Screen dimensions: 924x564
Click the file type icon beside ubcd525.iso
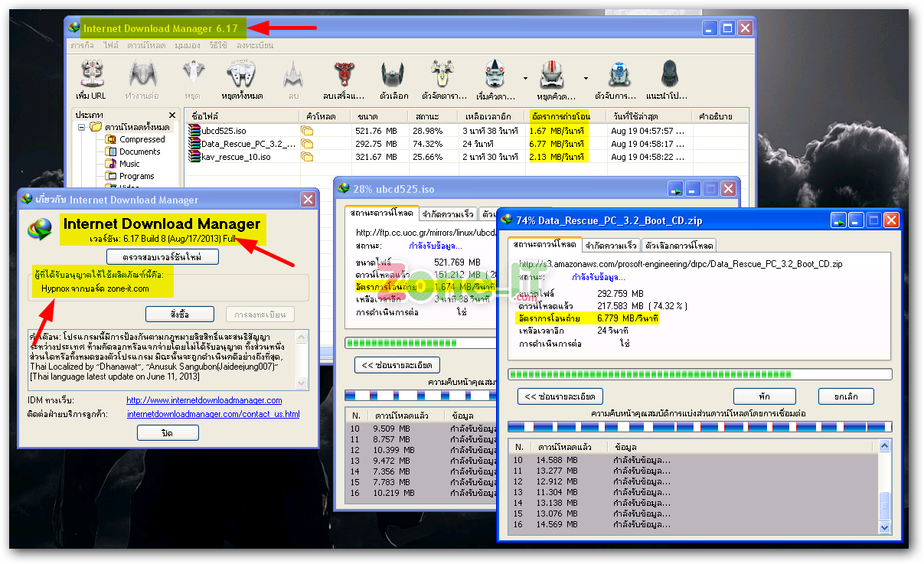pyautogui.click(x=195, y=131)
